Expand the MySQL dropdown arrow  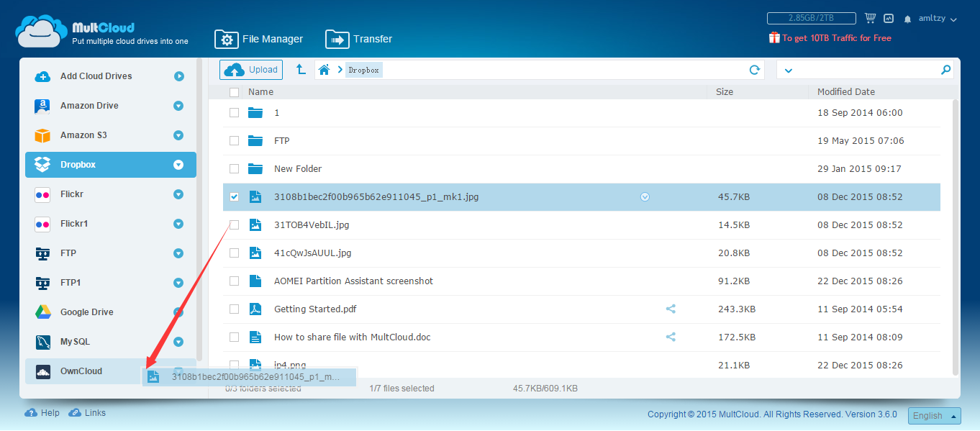[178, 342]
